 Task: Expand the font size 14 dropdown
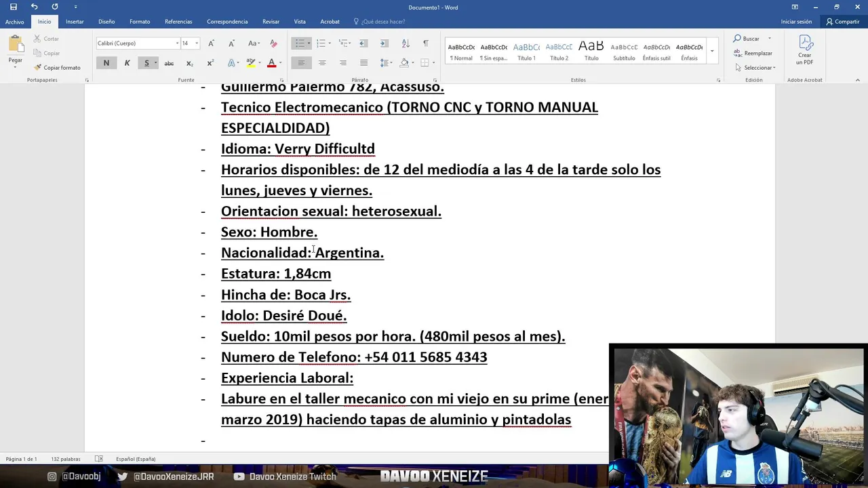click(197, 43)
